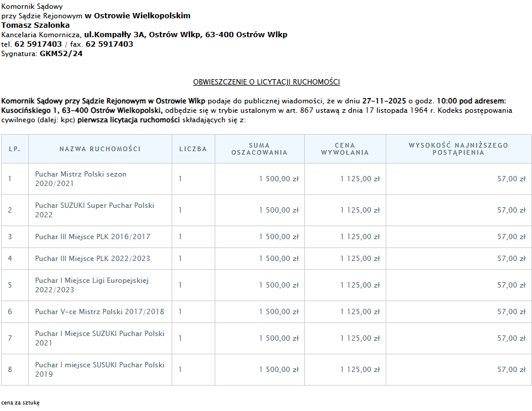Click row number 8 in LP. column
The image size is (532, 411).
10,370
